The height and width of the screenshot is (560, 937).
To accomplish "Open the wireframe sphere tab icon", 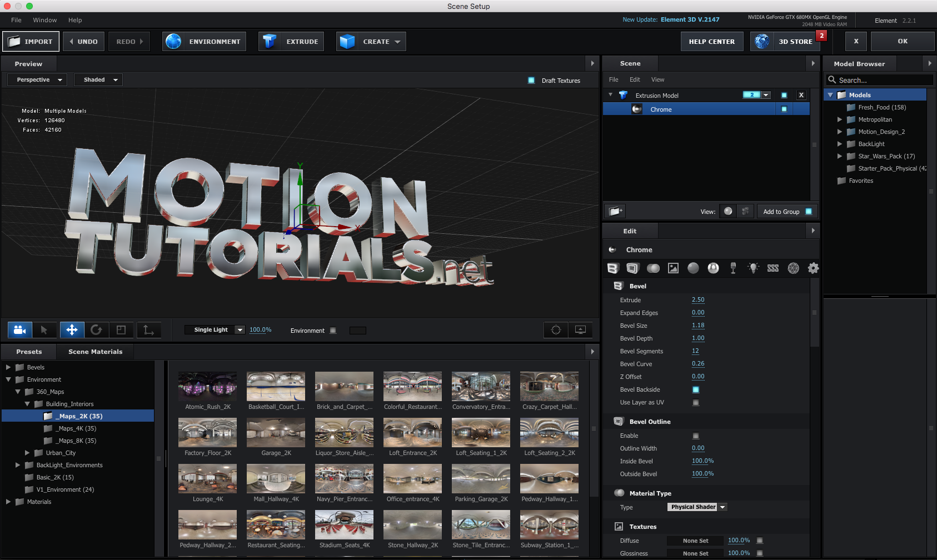I will (793, 268).
